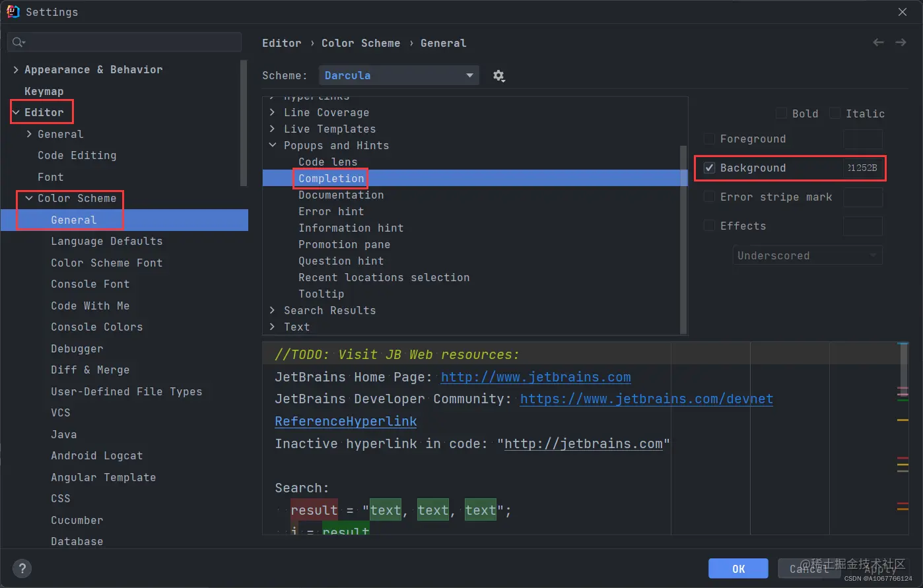Expand the Search Results group
This screenshot has width=923, height=588.
[272, 310]
